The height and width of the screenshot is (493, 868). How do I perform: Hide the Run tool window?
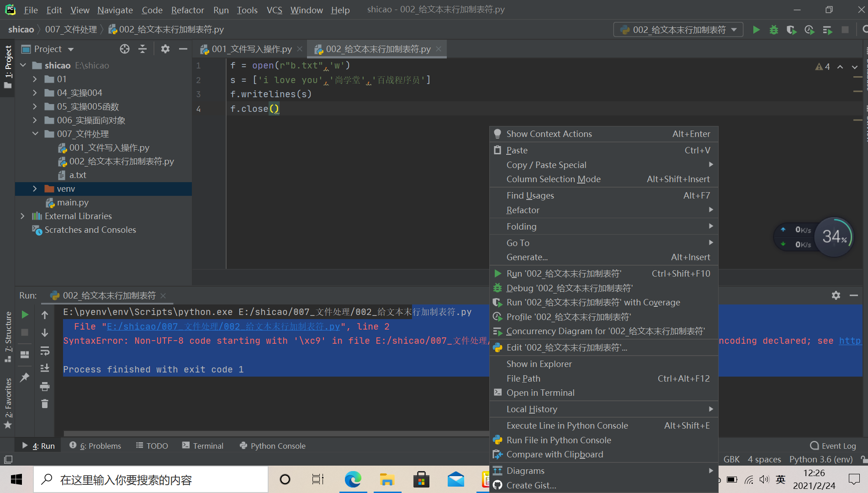pos(854,295)
